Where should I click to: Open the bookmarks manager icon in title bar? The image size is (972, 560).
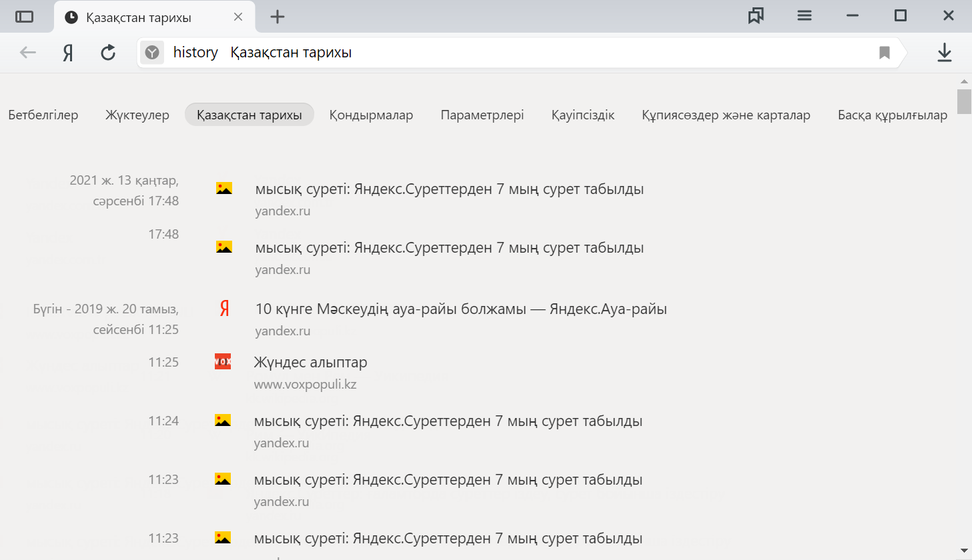756,16
